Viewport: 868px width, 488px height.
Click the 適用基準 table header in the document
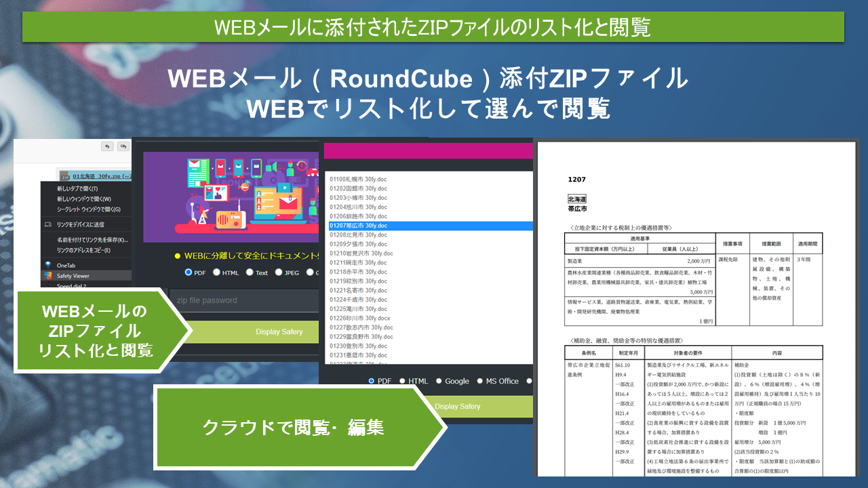coord(641,238)
